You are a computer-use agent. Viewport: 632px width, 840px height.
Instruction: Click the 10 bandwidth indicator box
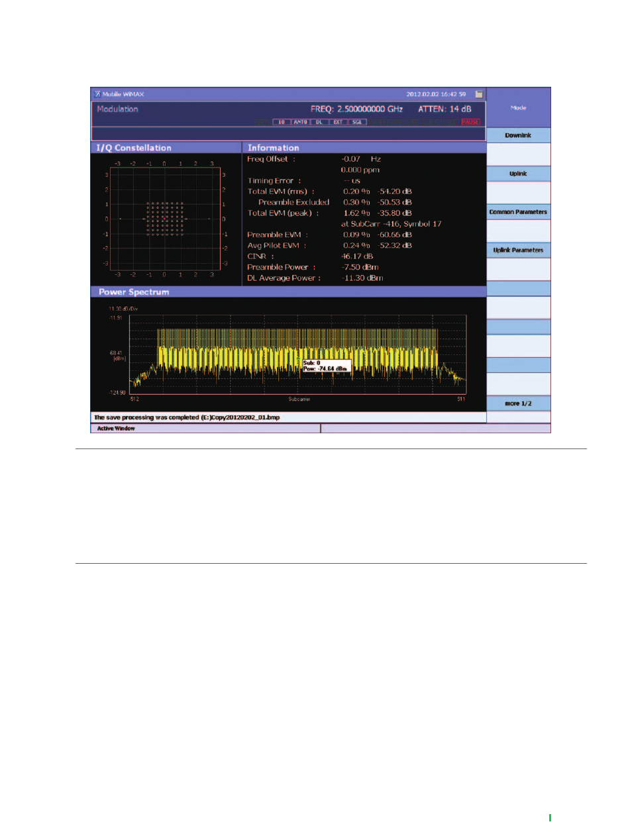point(282,122)
